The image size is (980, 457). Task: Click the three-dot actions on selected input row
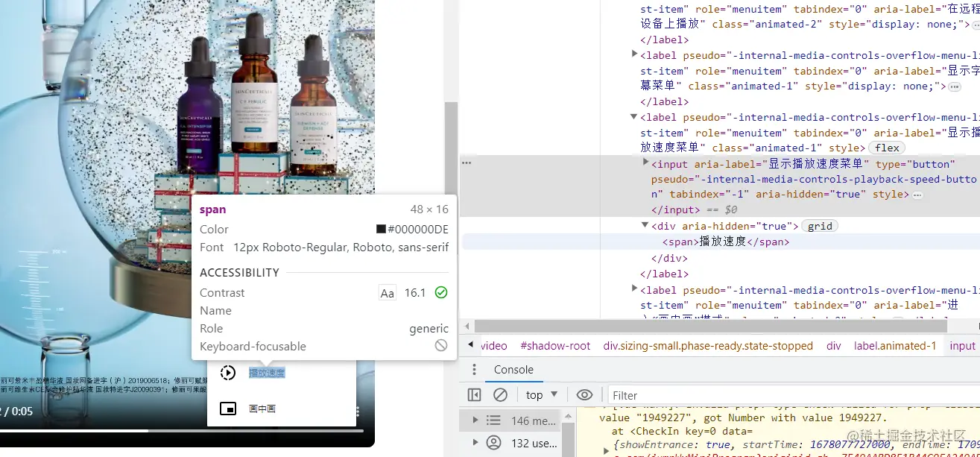point(467,163)
